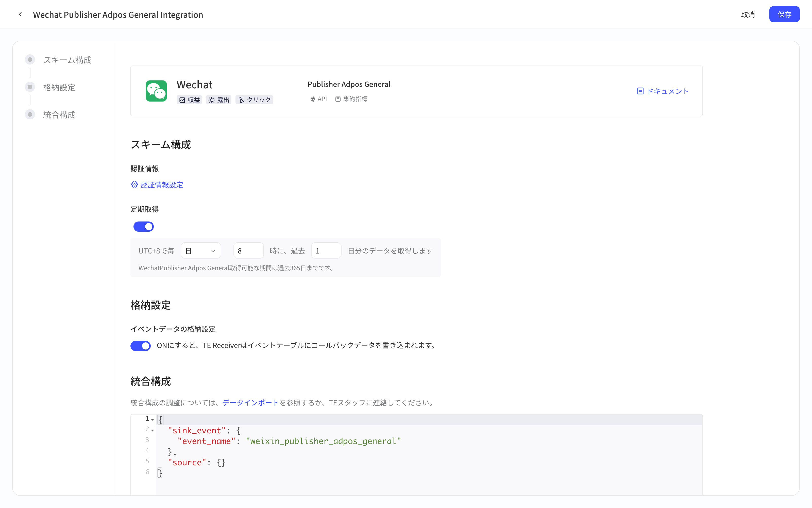Click the 露出 impression tag

click(x=219, y=100)
